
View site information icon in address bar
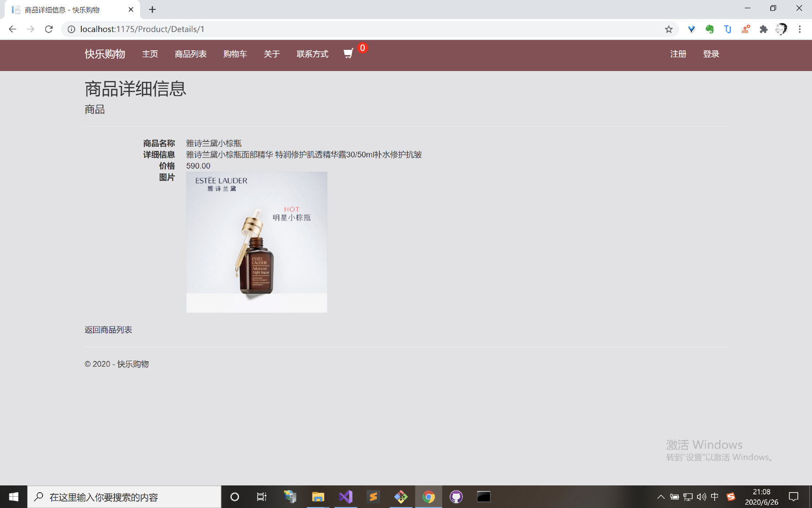coord(71,29)
